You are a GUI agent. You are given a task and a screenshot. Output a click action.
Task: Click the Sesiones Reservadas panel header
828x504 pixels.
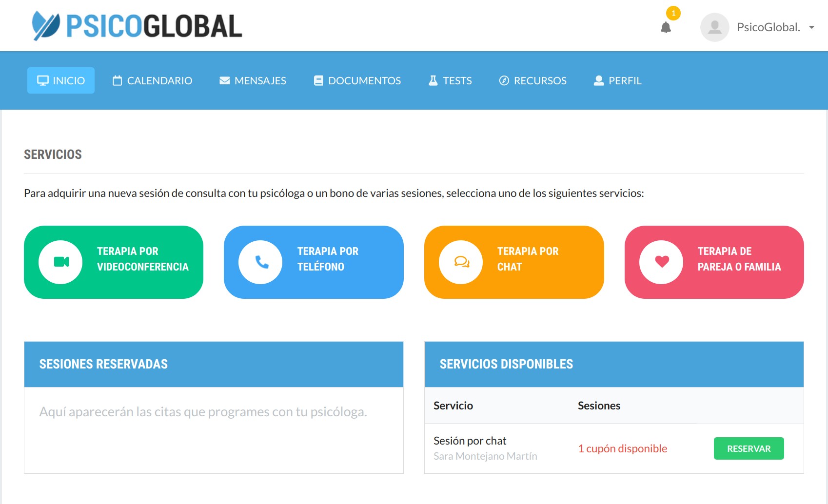pyautogui.click(x=214, y=365)
